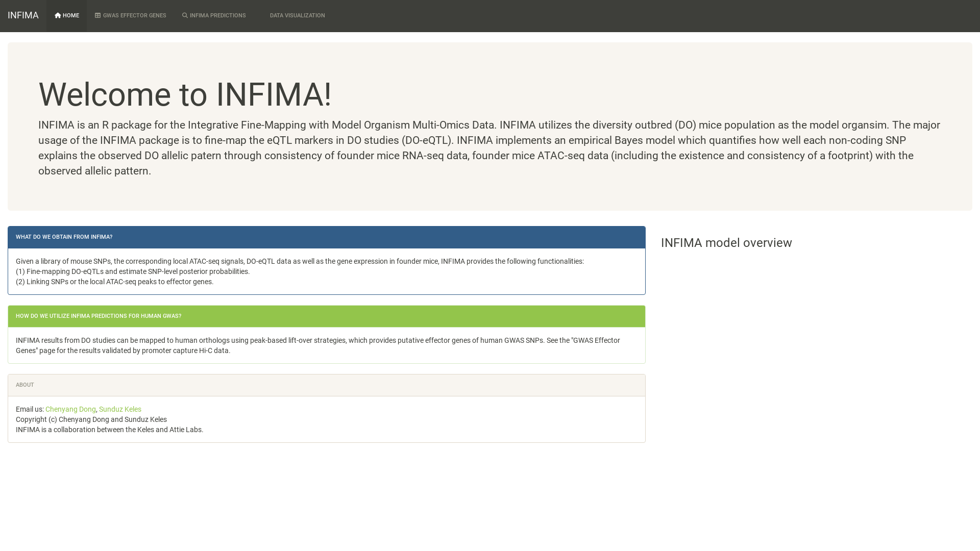Click the 'Welcome to INFIMA!' heading
The width and height of the screenshot is (980, 551).
pyautogui.click(x=185, y=95)
